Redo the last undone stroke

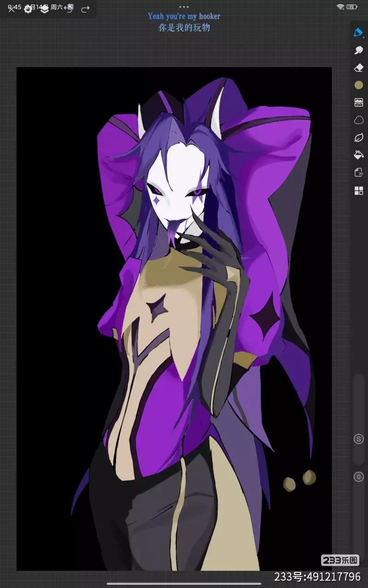point(85,9)
